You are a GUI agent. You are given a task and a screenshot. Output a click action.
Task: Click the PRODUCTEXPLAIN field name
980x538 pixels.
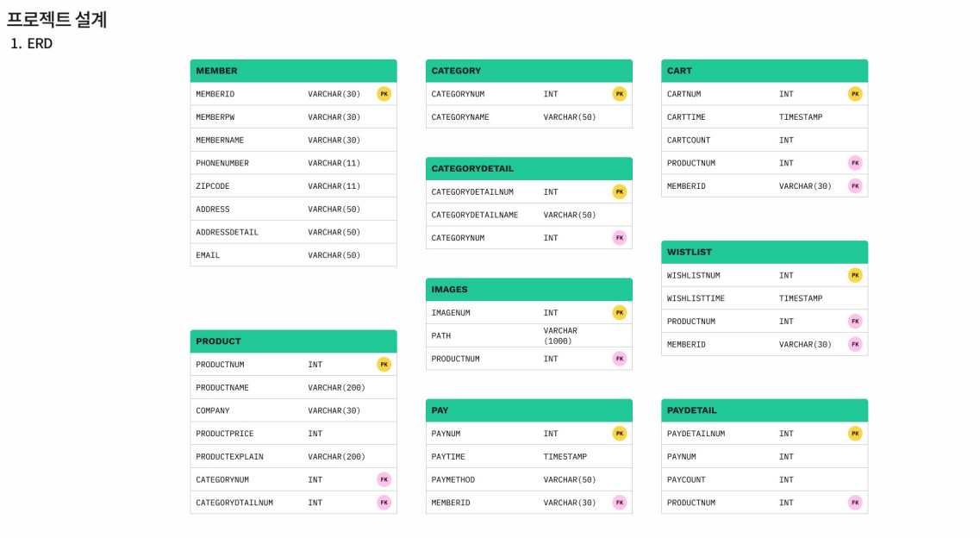tap(229, 457)
